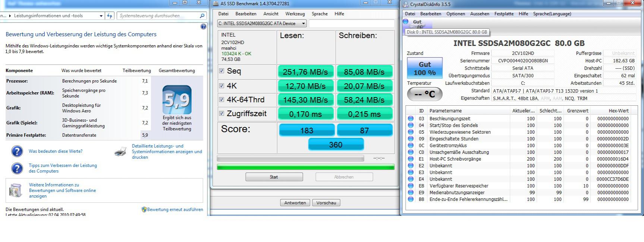
Task: Click the Vorschau button
Action: (326, 203)
